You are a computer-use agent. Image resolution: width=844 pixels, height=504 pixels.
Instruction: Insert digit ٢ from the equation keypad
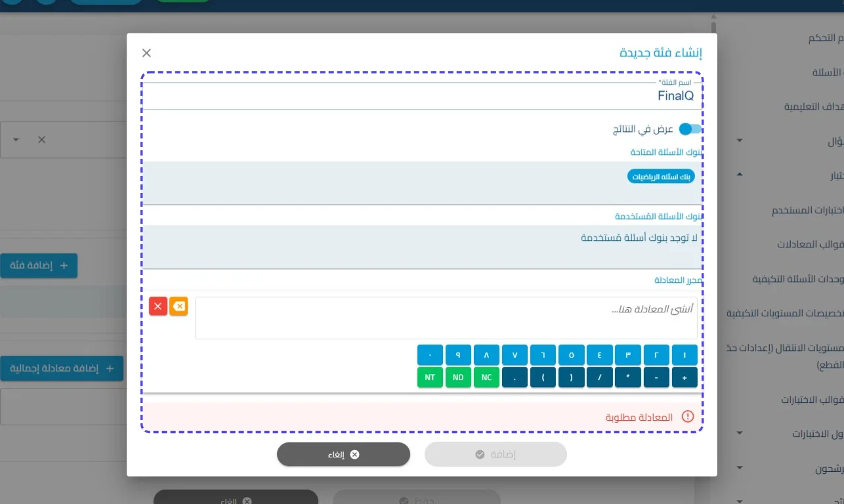[656, 355]
